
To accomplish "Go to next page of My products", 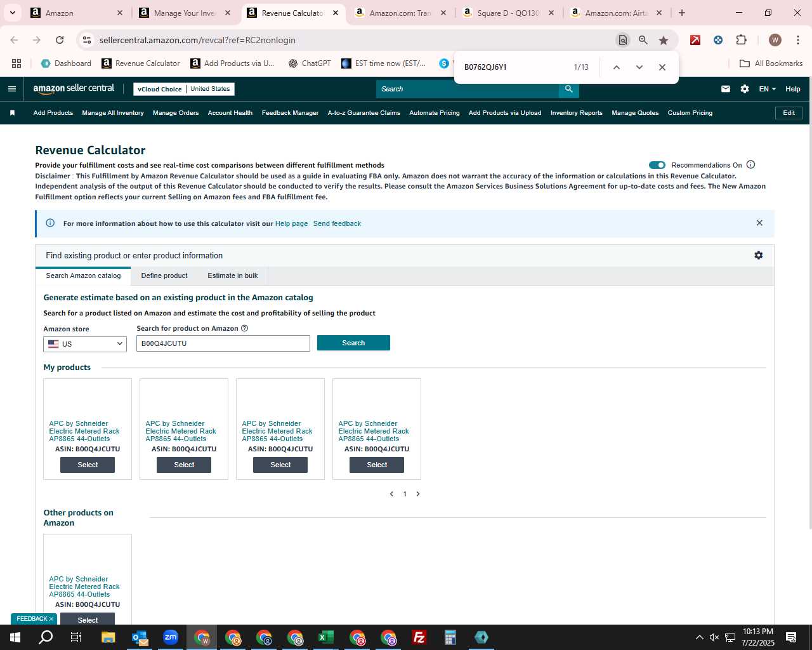I will tap(418, 494).
